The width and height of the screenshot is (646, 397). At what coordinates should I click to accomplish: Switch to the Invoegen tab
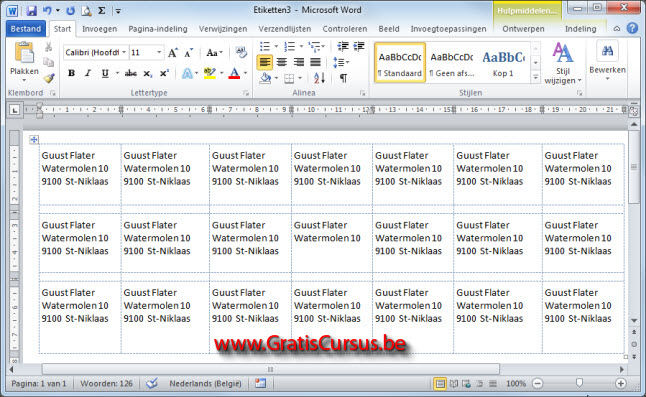point(99,29)
